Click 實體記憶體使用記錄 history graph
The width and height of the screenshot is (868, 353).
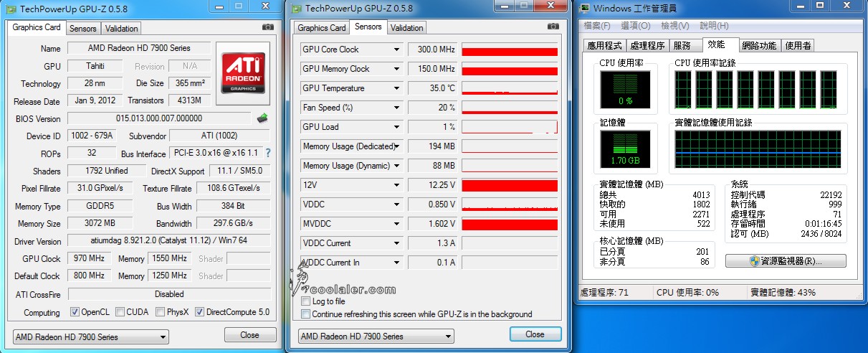(x=758, y=149)
